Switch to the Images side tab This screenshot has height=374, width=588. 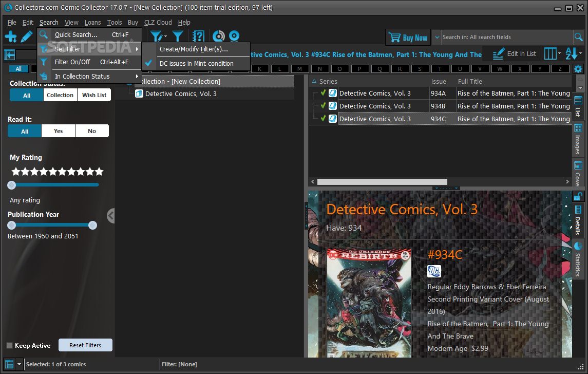click(578, 139)
